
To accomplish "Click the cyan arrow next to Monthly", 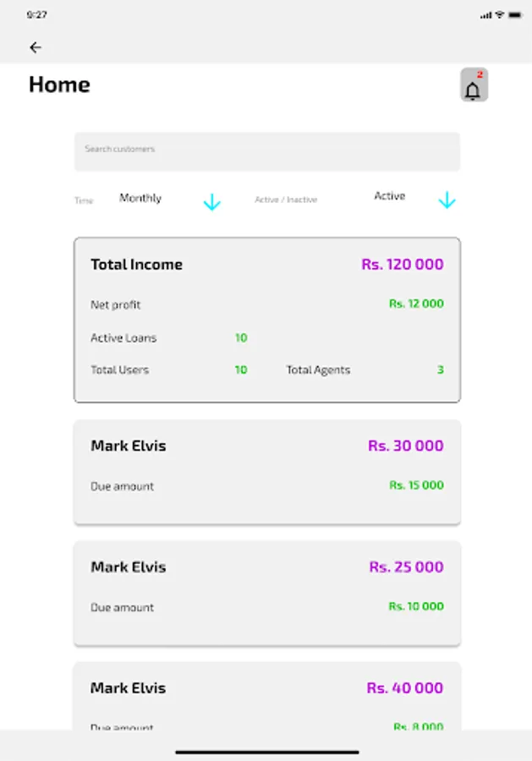I will click(212, 202).
